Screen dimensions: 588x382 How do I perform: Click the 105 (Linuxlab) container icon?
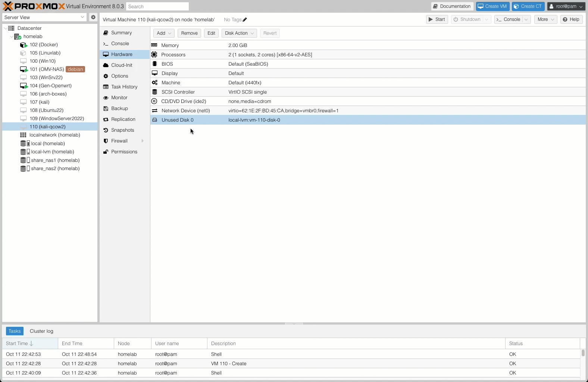(23, 53)
